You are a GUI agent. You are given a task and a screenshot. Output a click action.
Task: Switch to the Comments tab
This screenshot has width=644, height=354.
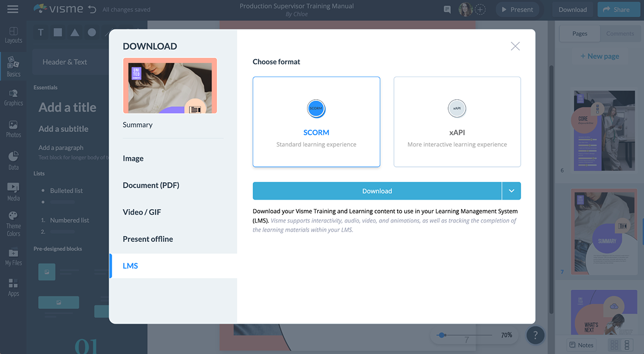click(x=620, y=33)
